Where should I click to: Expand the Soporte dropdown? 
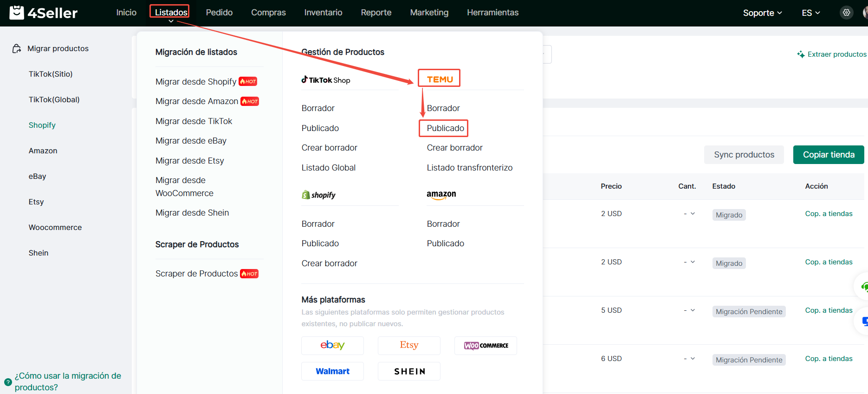coord(762,13)
